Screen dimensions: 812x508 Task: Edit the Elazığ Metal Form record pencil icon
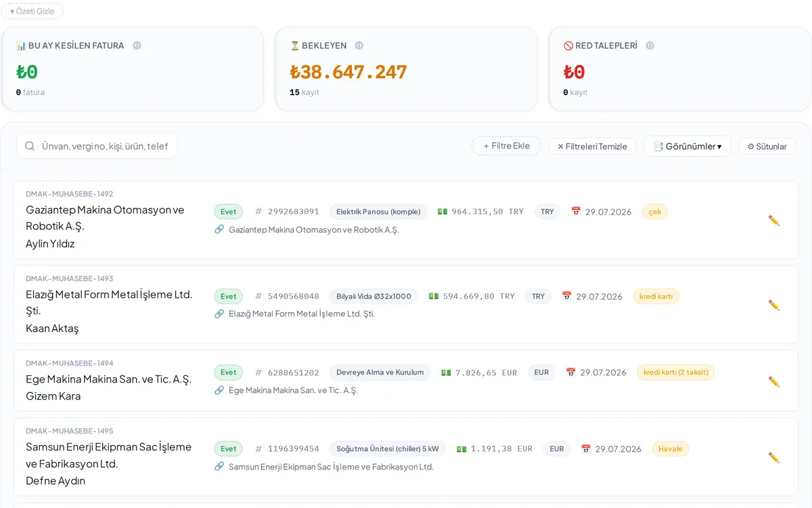tap(774, 305)
